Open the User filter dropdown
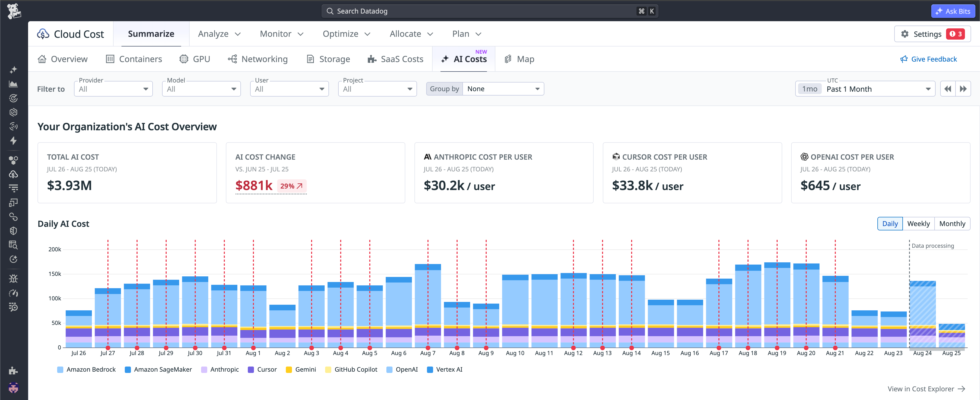Image resolution: width=980 pixels, height=400 pixels. tap(289, 89)
